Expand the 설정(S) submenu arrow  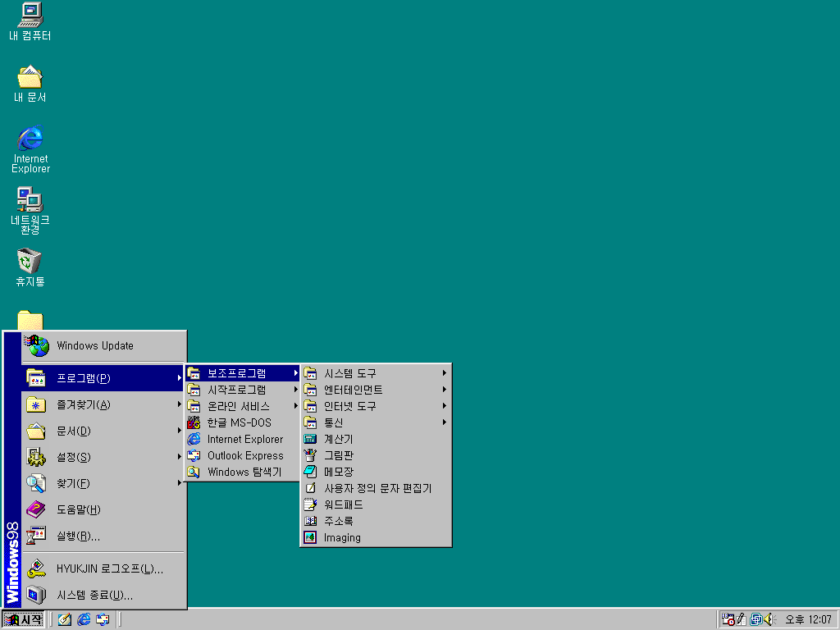click(x=179, y=456)
